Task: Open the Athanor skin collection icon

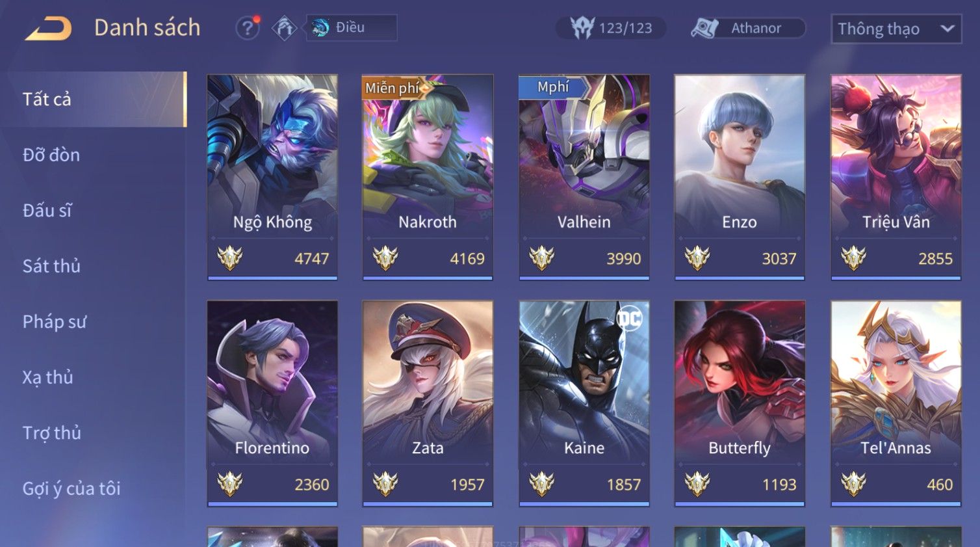Action: 705,28
